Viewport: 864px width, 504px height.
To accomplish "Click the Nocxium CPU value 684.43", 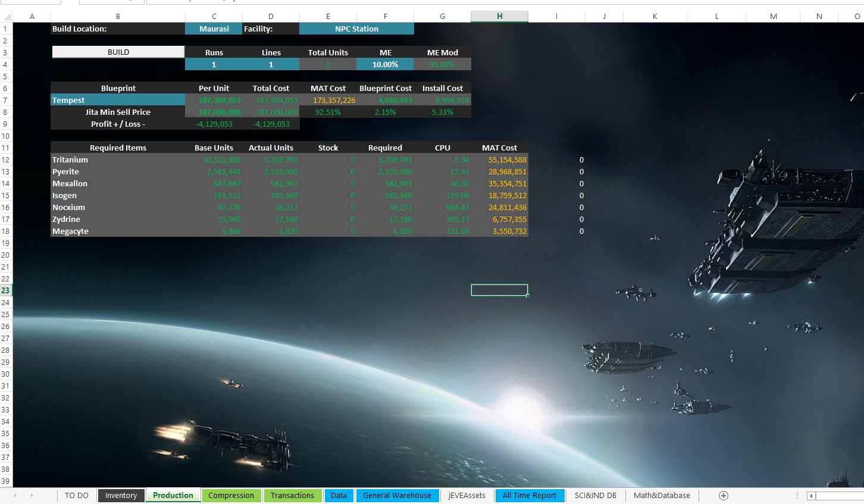I will tap(442, 207).
